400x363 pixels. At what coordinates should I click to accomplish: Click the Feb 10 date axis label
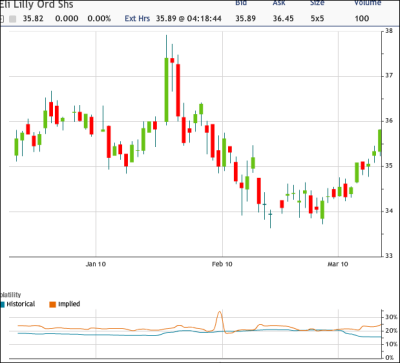[222, 265]
